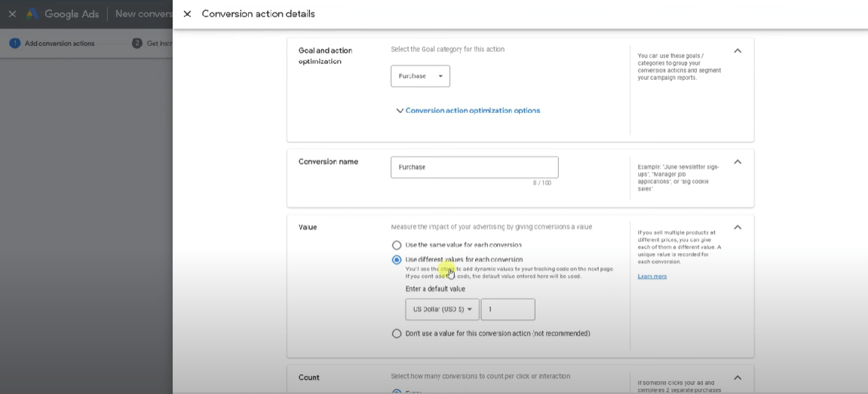Collapse the Value section using its chevron
The height and width of the screenshot is (394, 868).
[738, 227]
